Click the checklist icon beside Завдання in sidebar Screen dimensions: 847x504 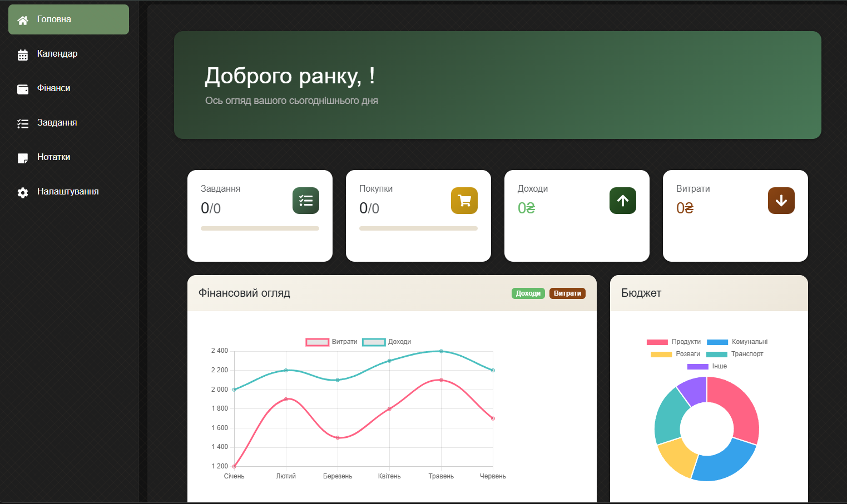[23, 123]
